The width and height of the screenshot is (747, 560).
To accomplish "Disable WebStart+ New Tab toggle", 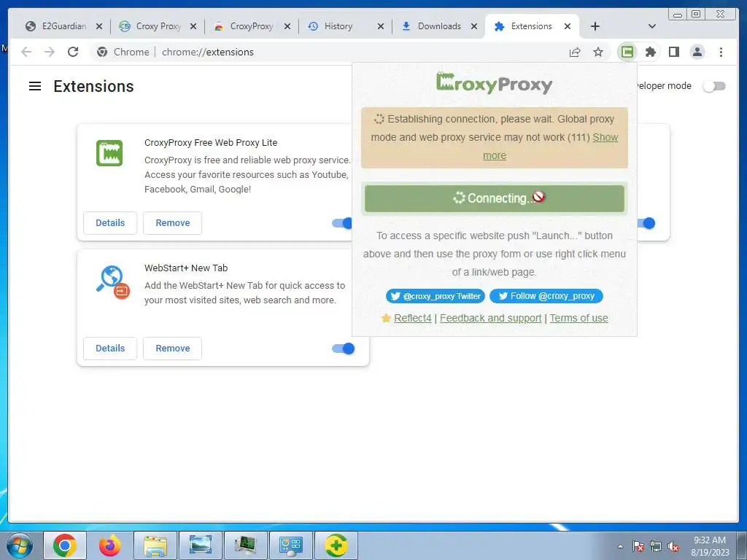I will tap(344, 349).
